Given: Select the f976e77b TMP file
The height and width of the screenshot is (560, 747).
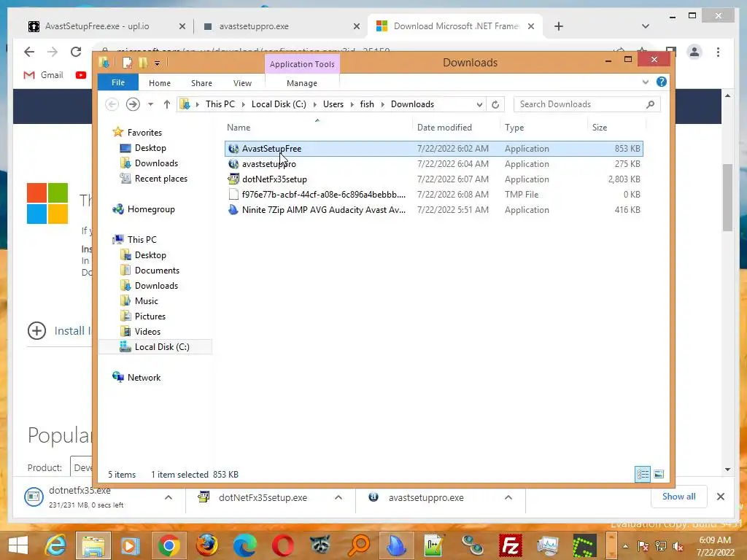Looking at the screenshot, I should click(x=433, y=194).
